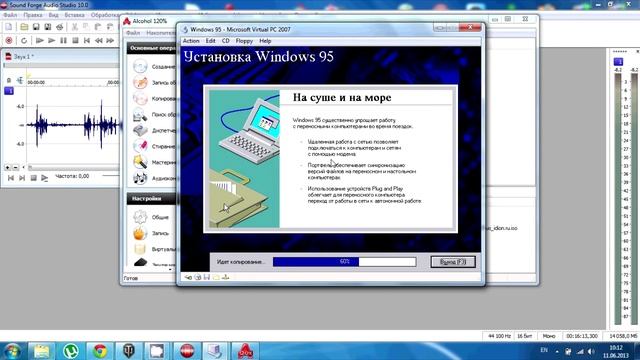The width and height of the screenshot is (640, 360).
Task: Open the Файл menu in Sound Forge
Action: tap(10, 15)
